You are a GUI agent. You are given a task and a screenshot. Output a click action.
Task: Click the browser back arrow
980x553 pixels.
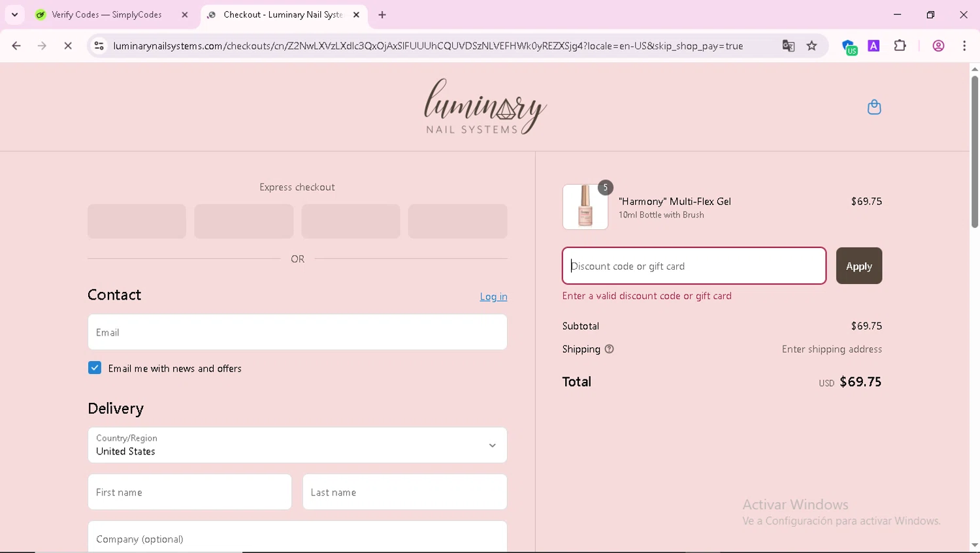click(x=16, y=46)
